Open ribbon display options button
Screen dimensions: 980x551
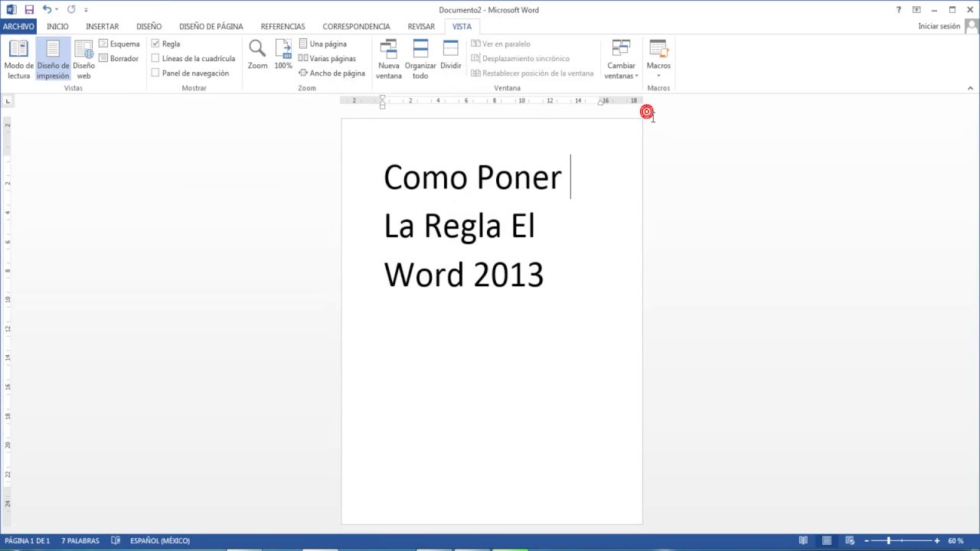tap(916, 10)
